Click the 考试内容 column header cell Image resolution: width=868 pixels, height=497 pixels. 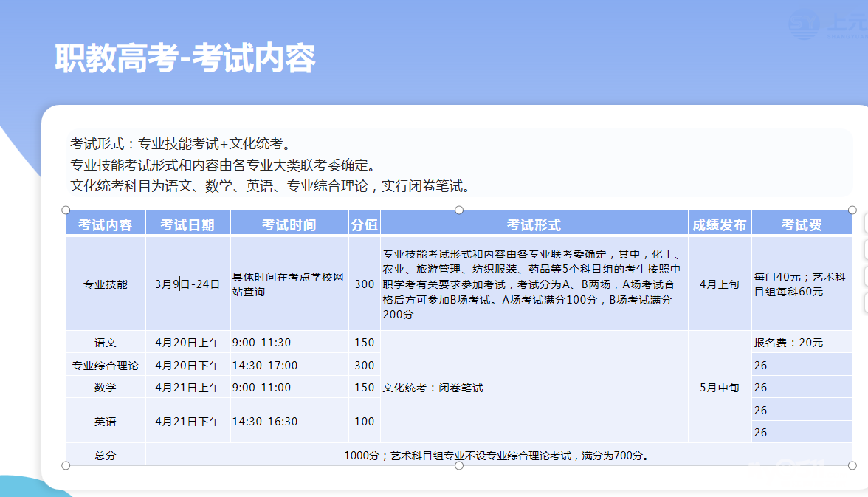[x=106, y=224]
